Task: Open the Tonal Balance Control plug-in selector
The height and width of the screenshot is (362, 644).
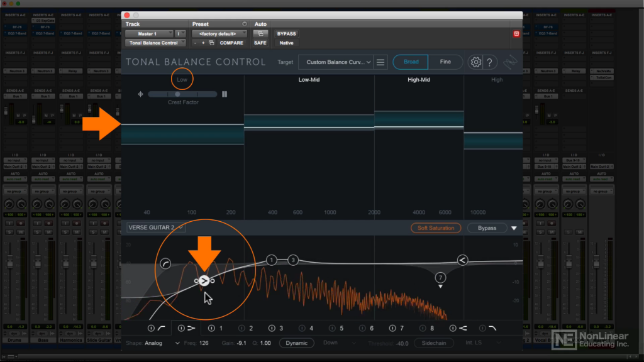Action: (x=155, y=43)
